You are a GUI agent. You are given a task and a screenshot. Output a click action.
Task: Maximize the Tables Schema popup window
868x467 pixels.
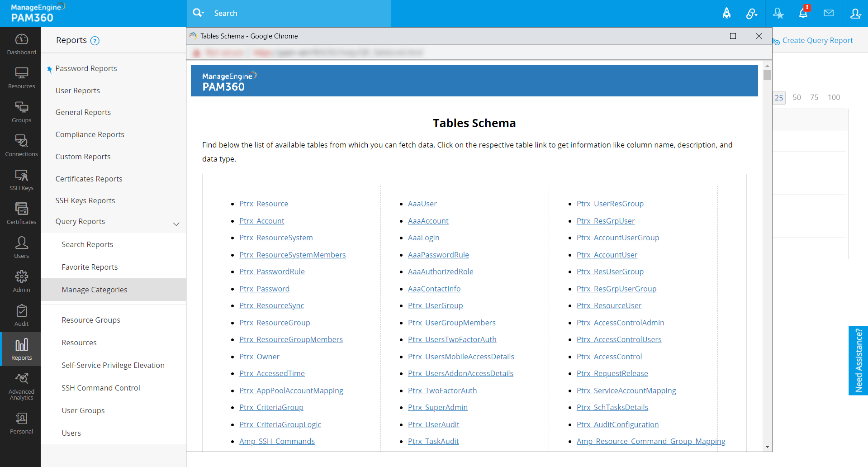click(733, 36)
